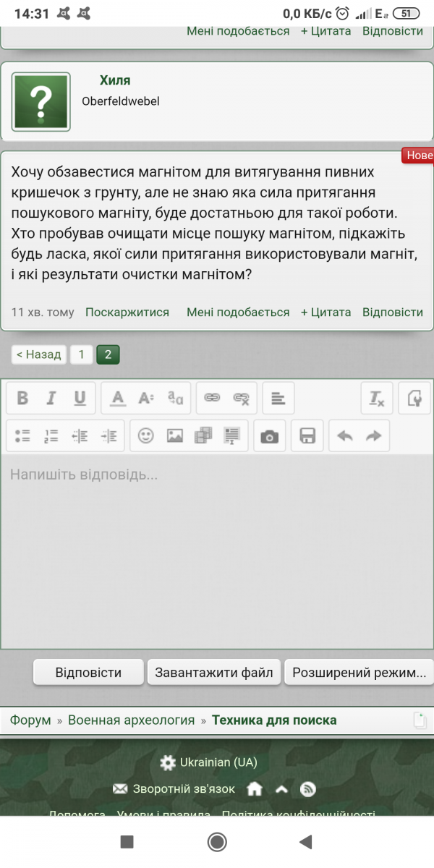This screenshot has width=434, height=868.
Task: Toggle underline formatting in editor
Action: (x=80, y=399)
